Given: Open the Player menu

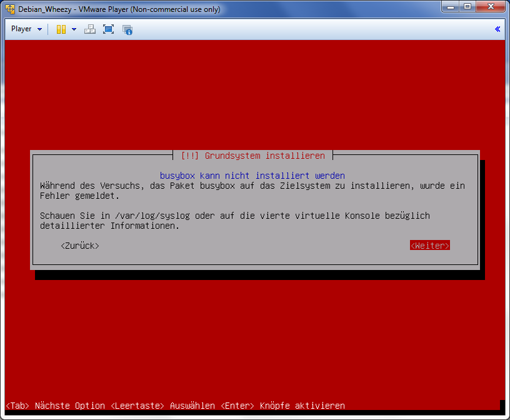Looking at the screenshot, I should pyautogui.click(x=26, y=29).
